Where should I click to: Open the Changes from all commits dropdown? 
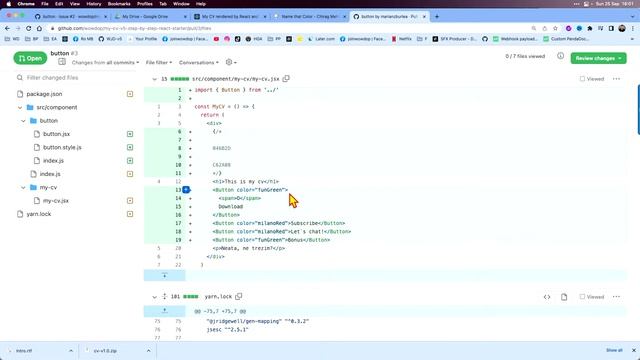pyautogui.click(x=105, y=62)
